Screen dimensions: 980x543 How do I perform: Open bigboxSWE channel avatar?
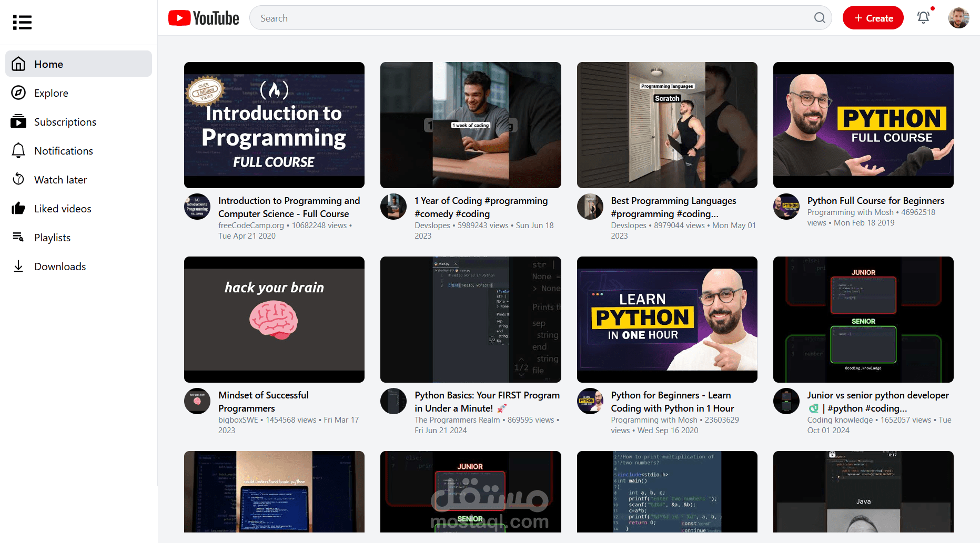click(197, 401)
